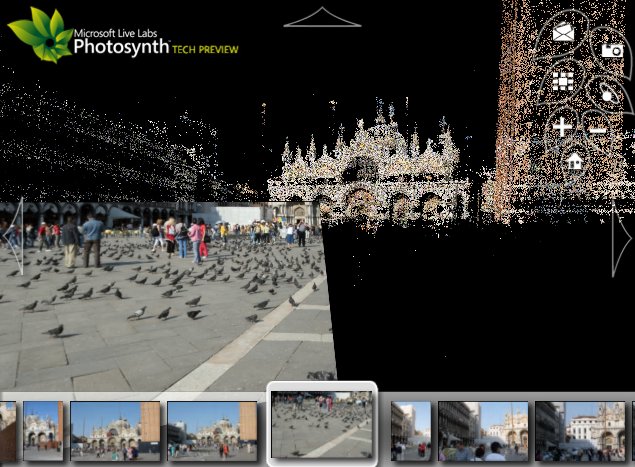The height and width of the screenshot is (467, 635).
Task: Choose the third basilica thumbnail left of selected
Action: 211,430
